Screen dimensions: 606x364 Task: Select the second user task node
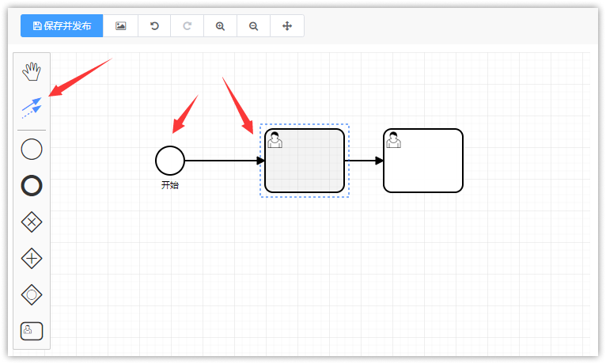click(423, 161)
